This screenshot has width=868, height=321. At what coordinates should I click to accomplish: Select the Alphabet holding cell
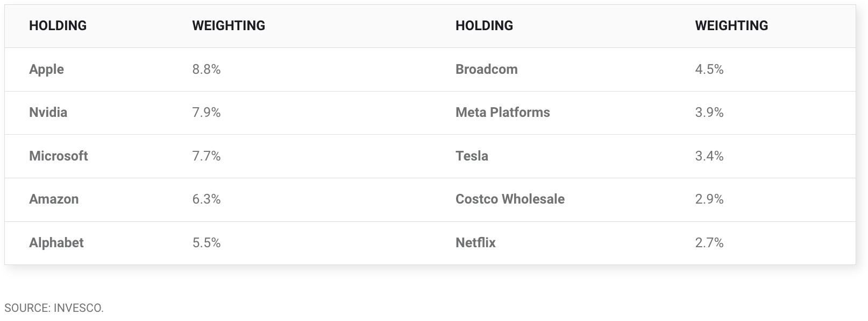pyautogui.click(x=56, y=243)
